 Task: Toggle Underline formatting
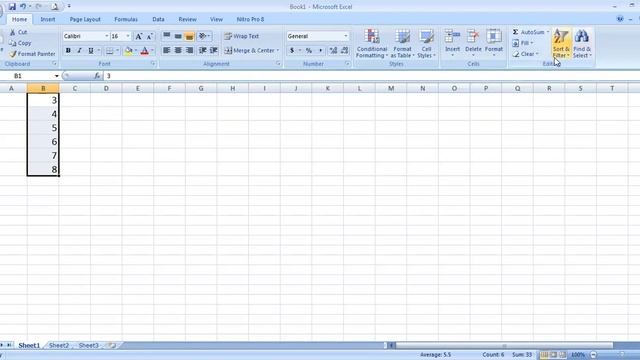pos(91,51)
